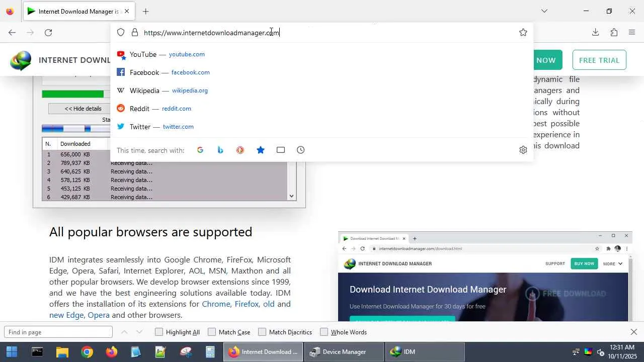
Task: Open search settings gear in dropdown
Action: (x=523, y=150)
